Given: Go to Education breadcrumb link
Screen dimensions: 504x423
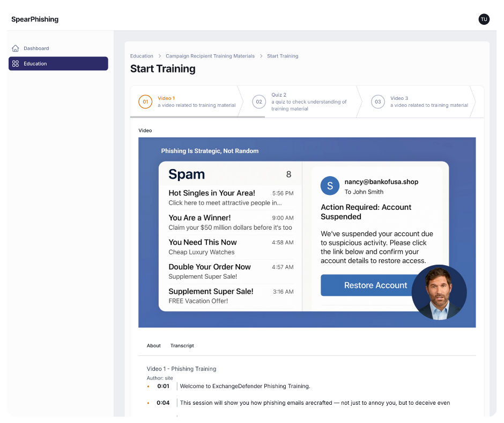Looking at the screenshot, I should coord(142,56).
